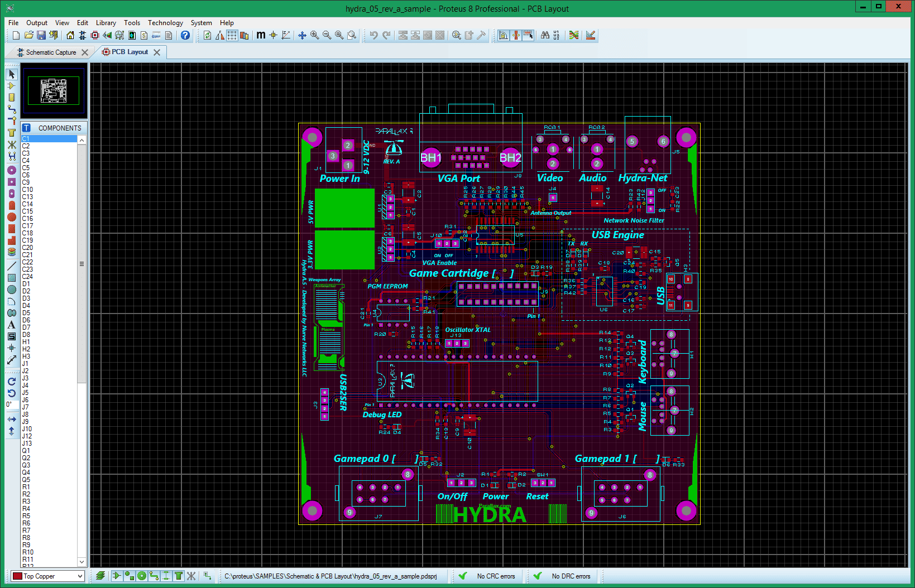Click the Zoom Out magnifier icon
The width and height of the screenshot is (915, 588).
pyautogui.click(x=327, y=35)
